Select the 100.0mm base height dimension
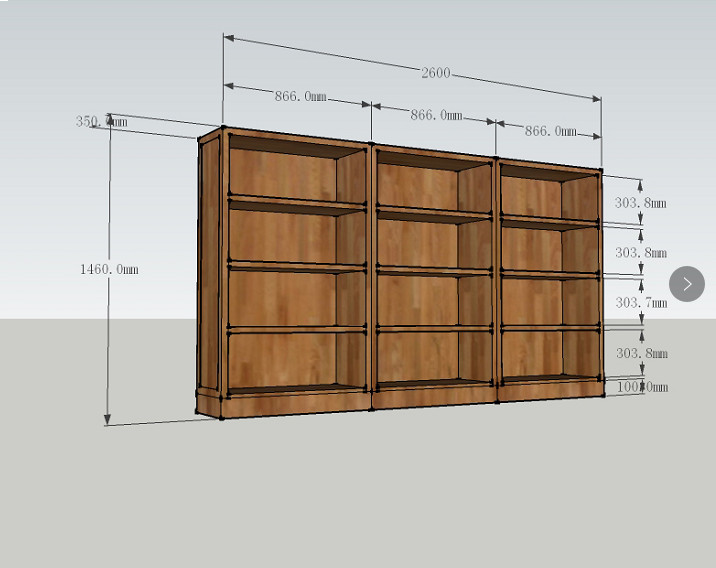The image size is (716, 568). [640, 386]
